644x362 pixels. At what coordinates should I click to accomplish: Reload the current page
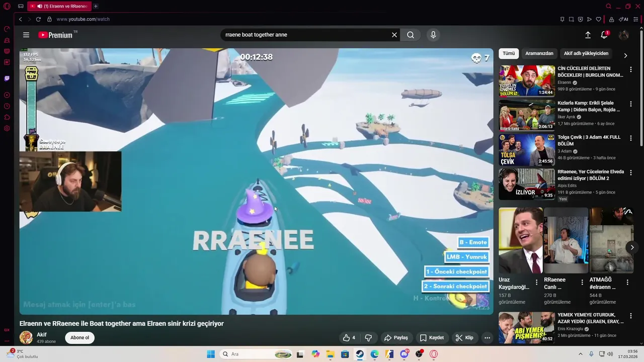[38, 19]
